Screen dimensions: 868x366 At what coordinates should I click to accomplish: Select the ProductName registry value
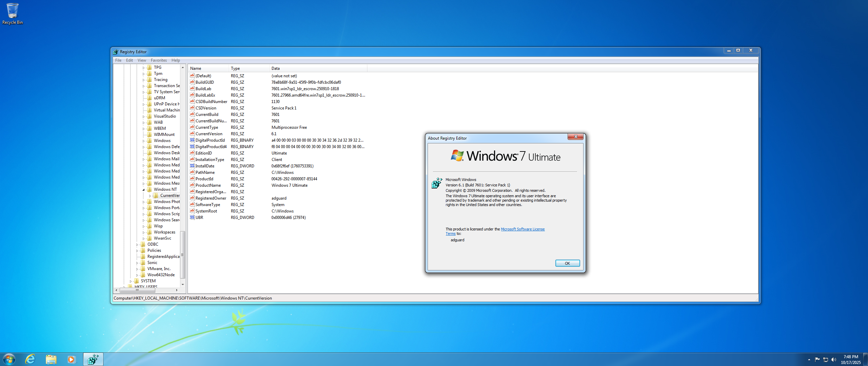point(208,185)
